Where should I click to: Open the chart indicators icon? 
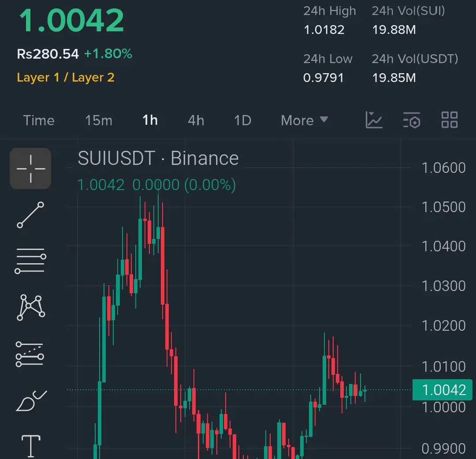click(x=374, y=120)
